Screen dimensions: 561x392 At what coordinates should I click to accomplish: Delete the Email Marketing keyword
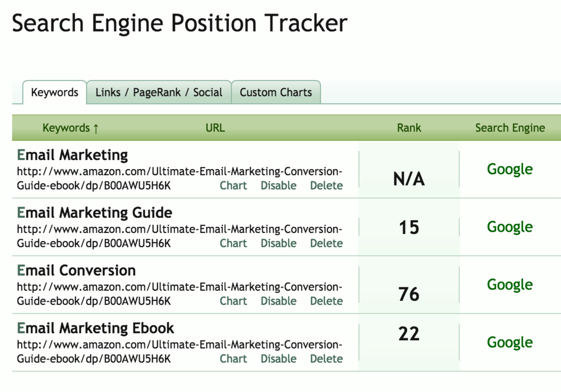click(326, 186)
